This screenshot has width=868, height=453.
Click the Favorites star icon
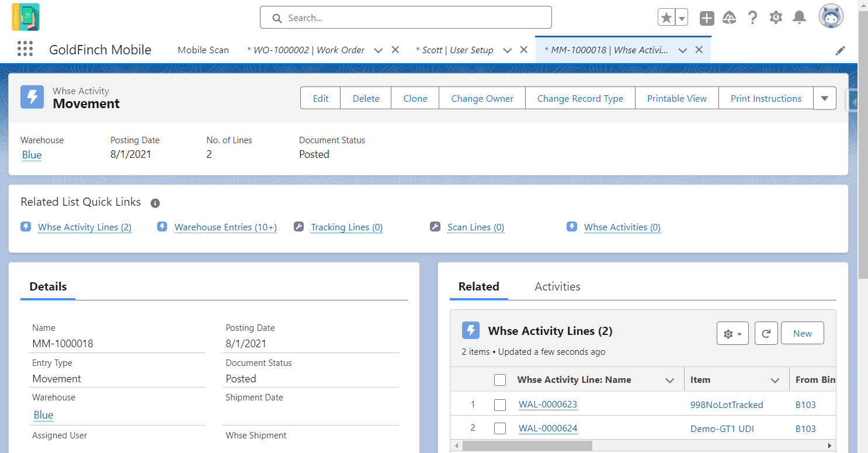pyautogui.click(x=666, y=18)
